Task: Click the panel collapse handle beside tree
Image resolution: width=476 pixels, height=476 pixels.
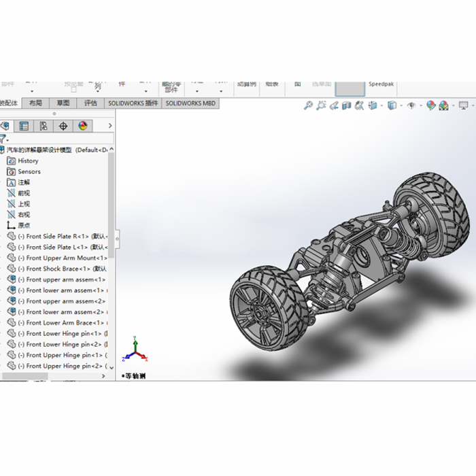Action: [x=117, y=239]
